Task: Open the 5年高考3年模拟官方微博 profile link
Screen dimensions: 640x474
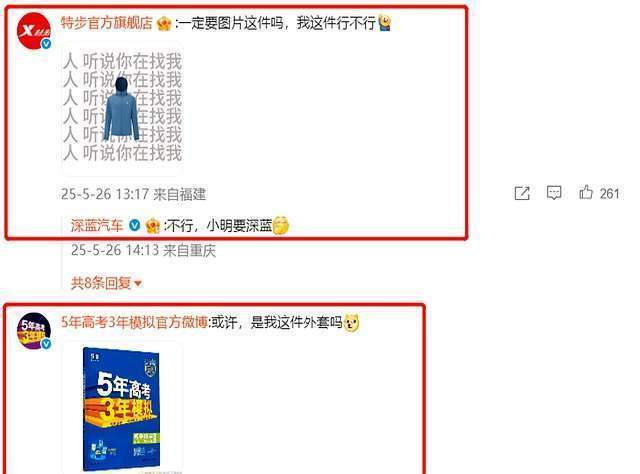Action: [134, 323]
